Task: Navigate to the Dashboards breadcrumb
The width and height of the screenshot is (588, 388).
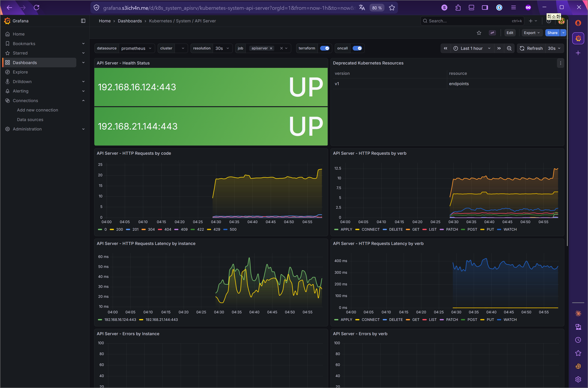Action: [x=130, y=21]
